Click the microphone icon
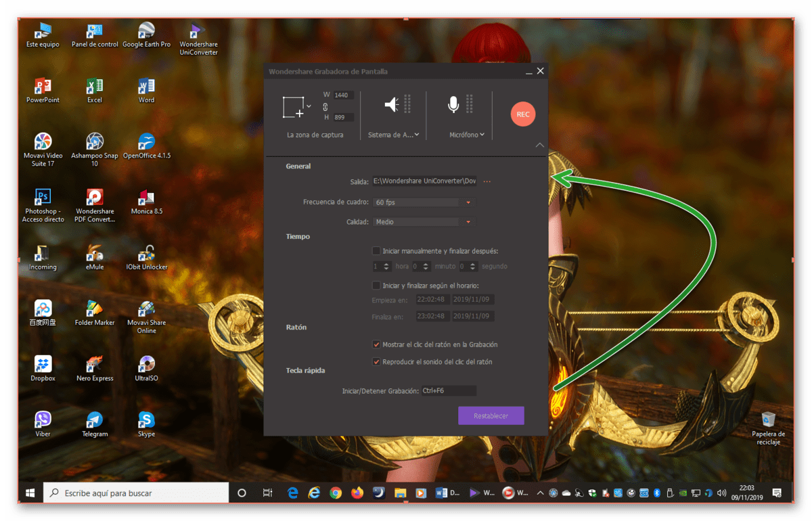812x521 pixels. point(453,104)
